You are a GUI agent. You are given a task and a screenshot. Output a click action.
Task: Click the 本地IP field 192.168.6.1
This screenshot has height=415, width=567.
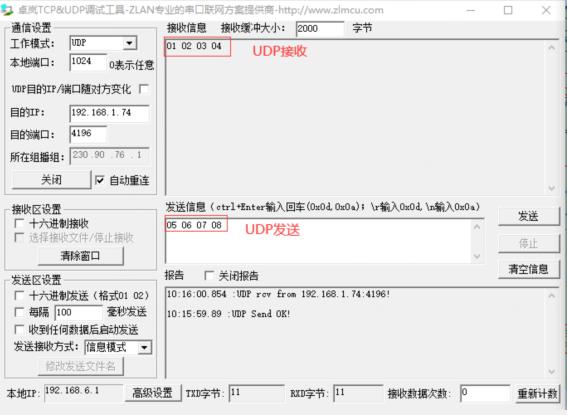pos(84,393)
